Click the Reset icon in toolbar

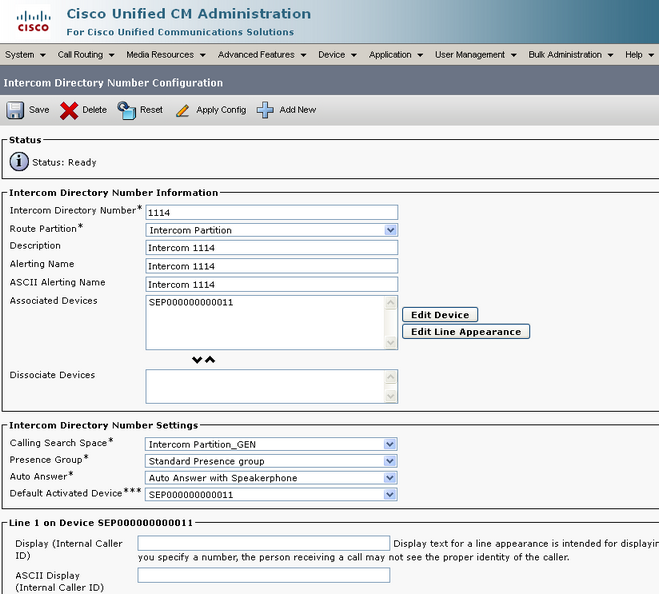point(127,111)
